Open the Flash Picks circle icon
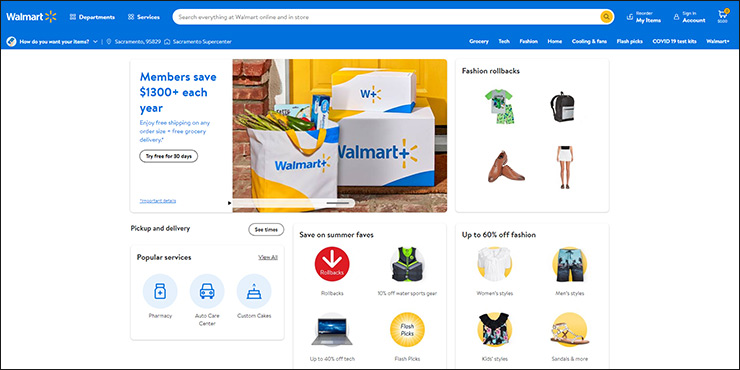The width and height of the screenshot is (740, 370). point(407,329)
